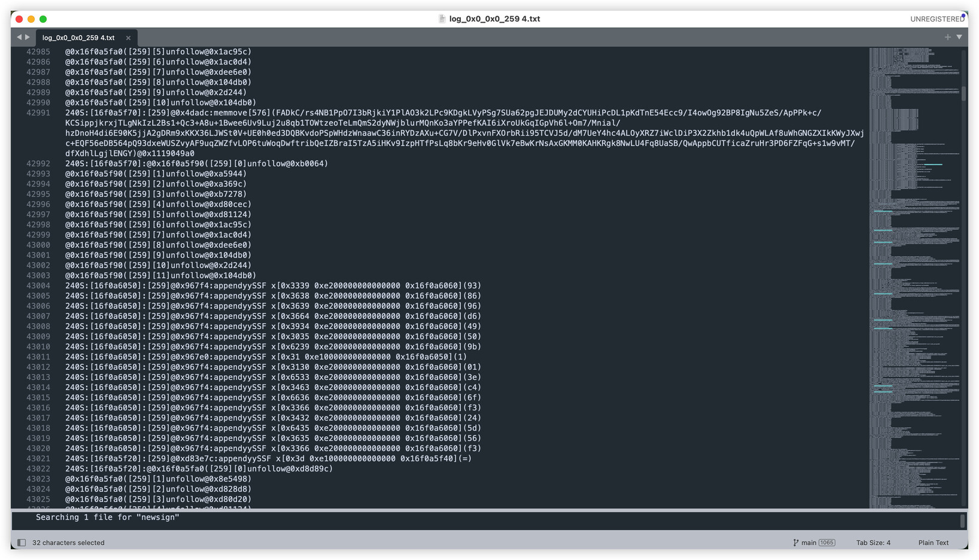Open the Plain Text syntax selector
This screenshot has width=979, height=560.
click(933, 543)
